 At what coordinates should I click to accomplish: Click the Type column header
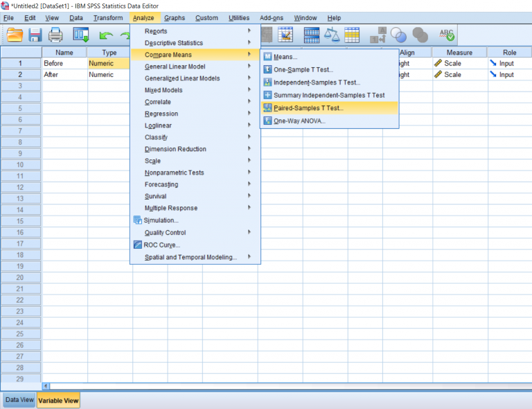pos(109,53)
